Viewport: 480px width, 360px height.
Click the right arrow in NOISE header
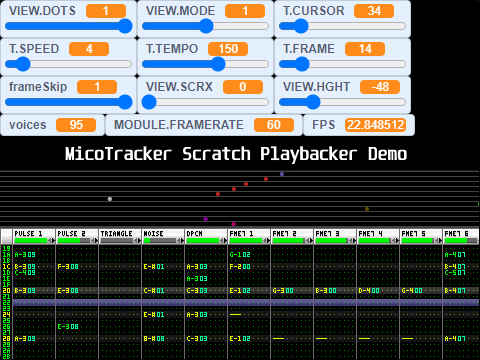(x=182, y=240)
